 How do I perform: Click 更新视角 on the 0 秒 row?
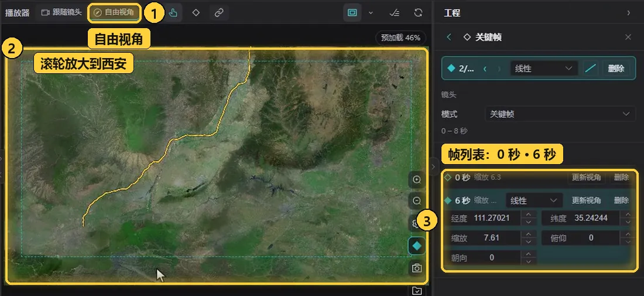[x=587, y=178]
